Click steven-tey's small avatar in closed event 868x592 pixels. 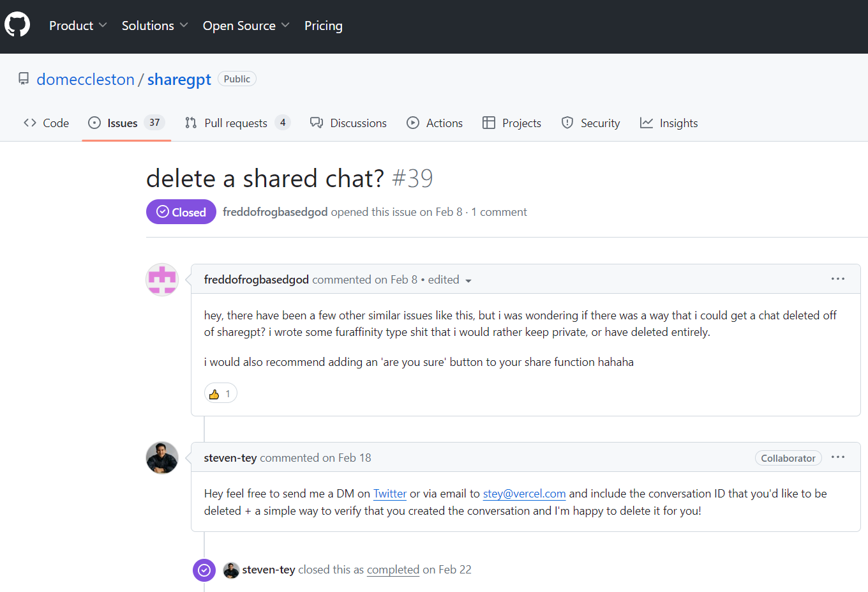(231, 570)
